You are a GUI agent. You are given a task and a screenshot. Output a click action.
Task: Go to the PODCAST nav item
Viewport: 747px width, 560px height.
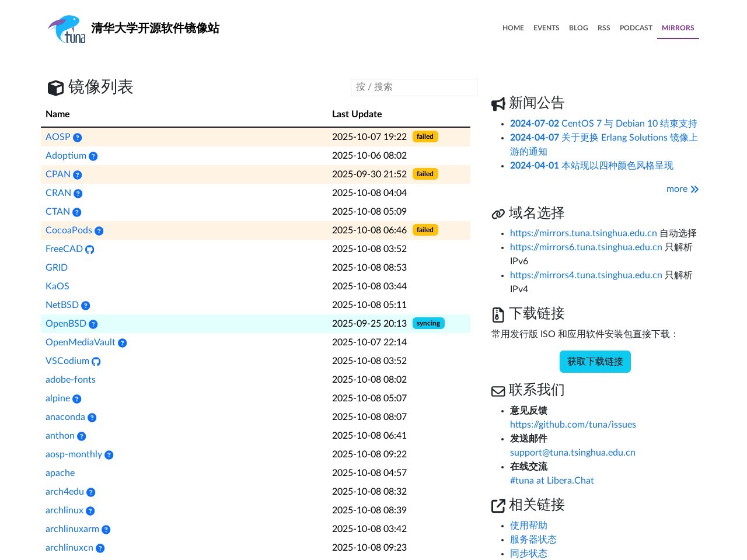click(x=636, y=28)
